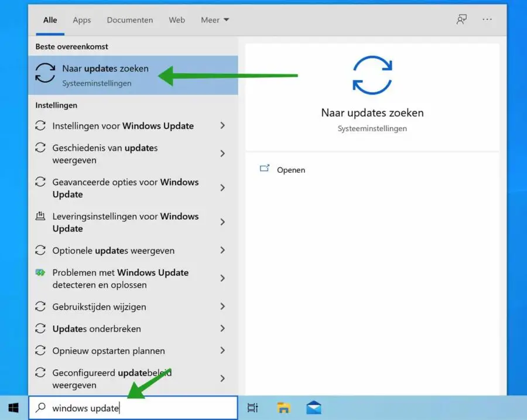Screen dimensions: 527x420
Task: Launch File Explorer from the taskbar
Action: 283,408
